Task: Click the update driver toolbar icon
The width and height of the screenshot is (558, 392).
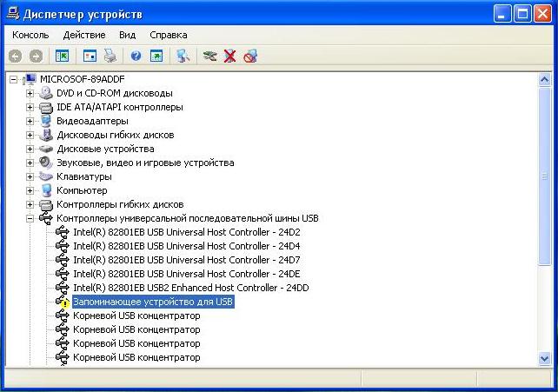Action: tap(210, 56)
